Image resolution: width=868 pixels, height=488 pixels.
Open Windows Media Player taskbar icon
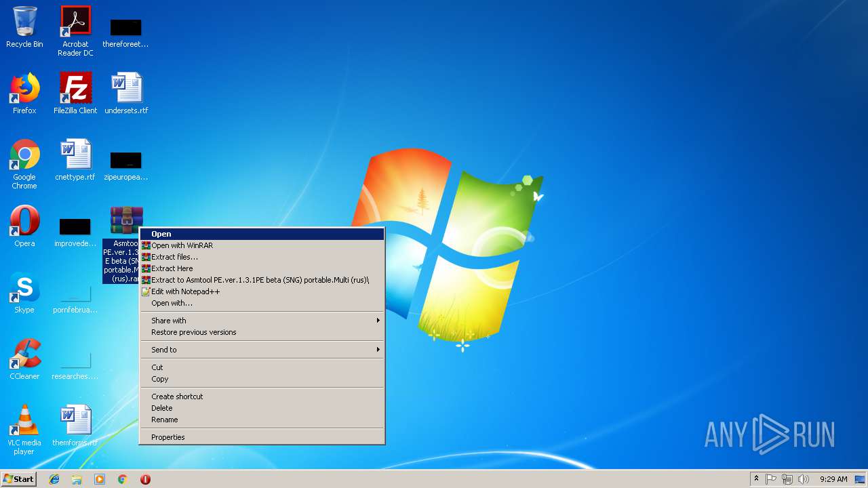pos(100,479)
